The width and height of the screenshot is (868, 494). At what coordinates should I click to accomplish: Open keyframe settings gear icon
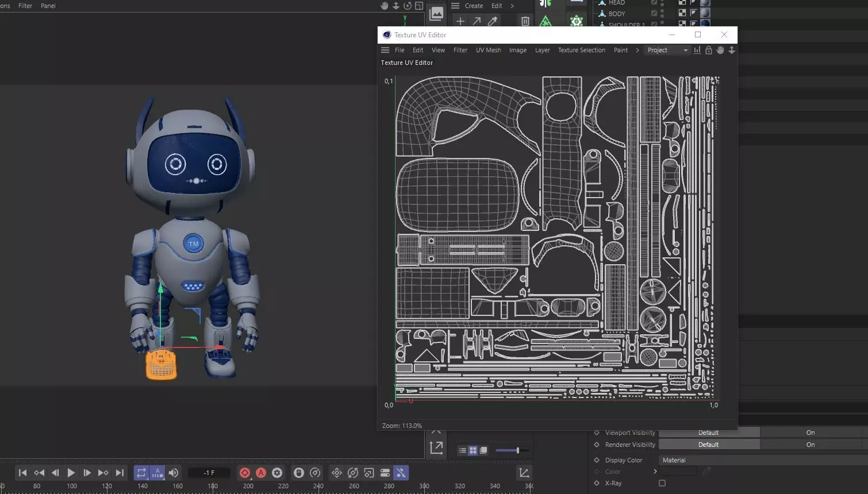277,473
